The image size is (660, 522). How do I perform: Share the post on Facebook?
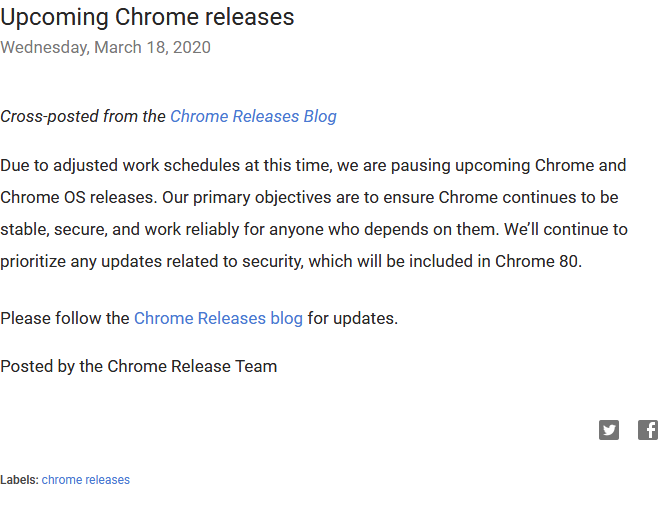point(648,430)
